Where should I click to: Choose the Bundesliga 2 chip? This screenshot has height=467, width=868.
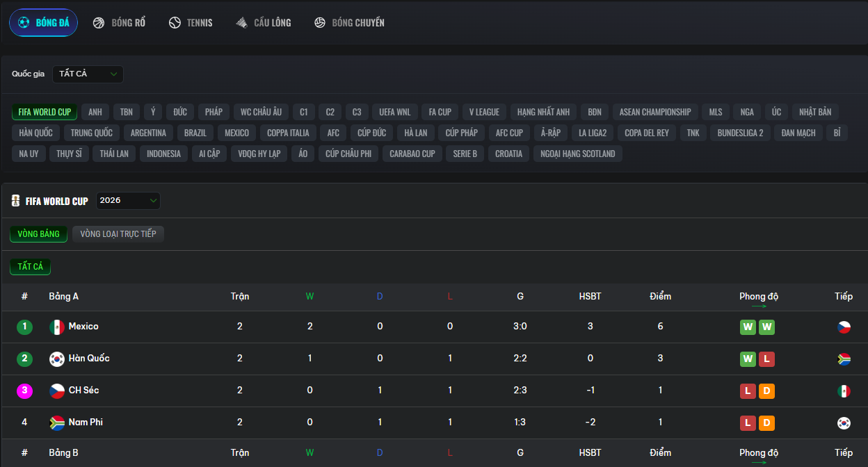(740, 133)
